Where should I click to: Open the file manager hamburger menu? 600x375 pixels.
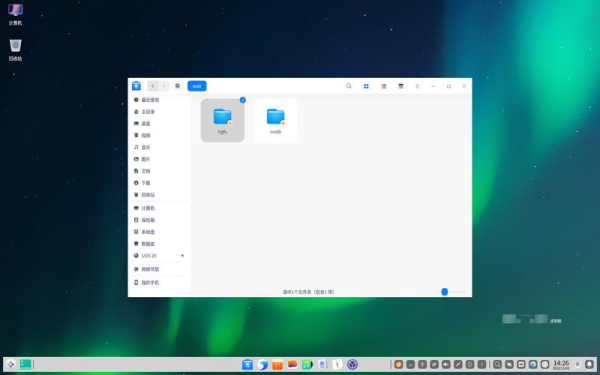click(417, 86)
